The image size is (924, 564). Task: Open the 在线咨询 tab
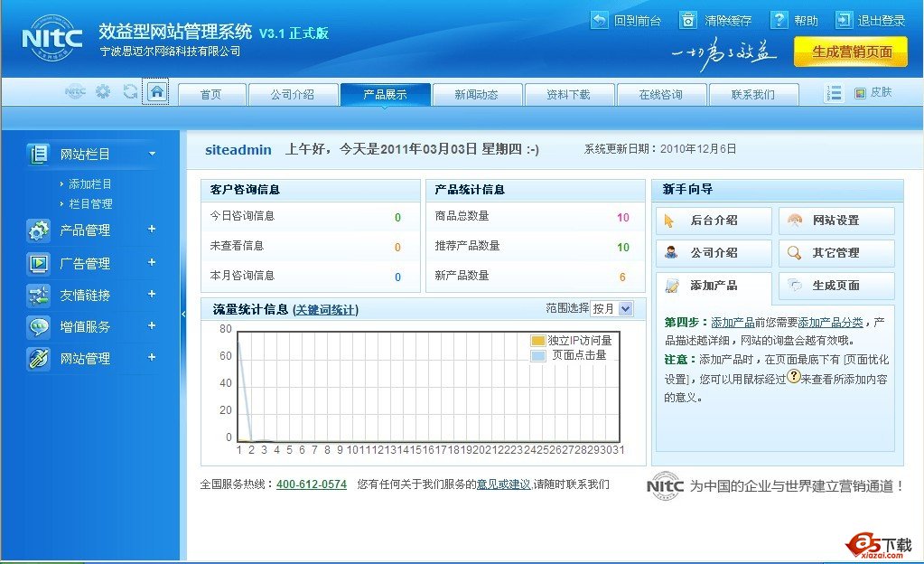(x=661, y=94)
